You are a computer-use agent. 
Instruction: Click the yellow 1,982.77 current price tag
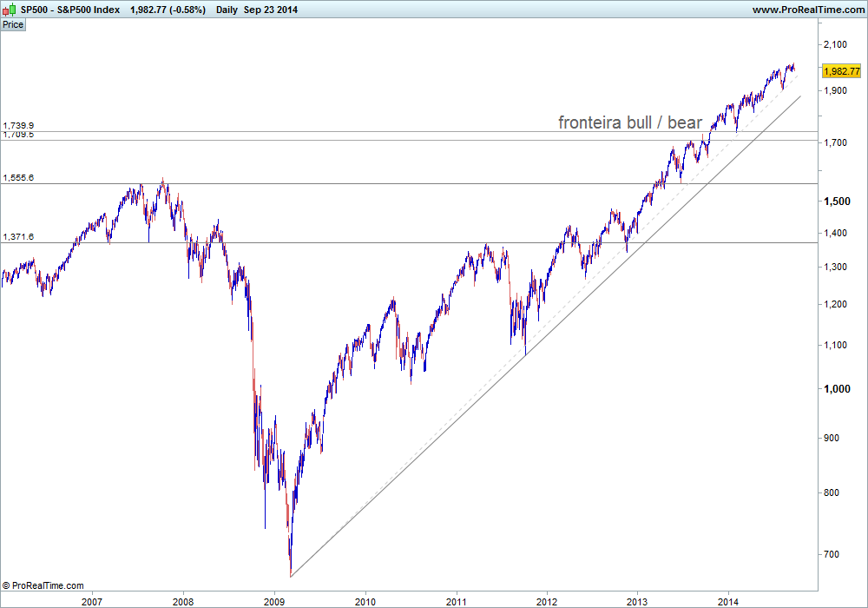point(841,71)
